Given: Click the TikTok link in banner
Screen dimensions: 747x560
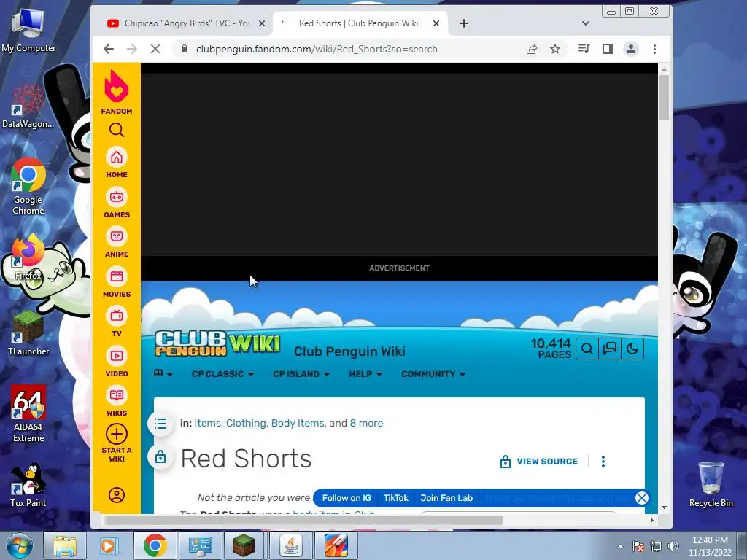Looking at the screenshot, I should pos(396,498).
